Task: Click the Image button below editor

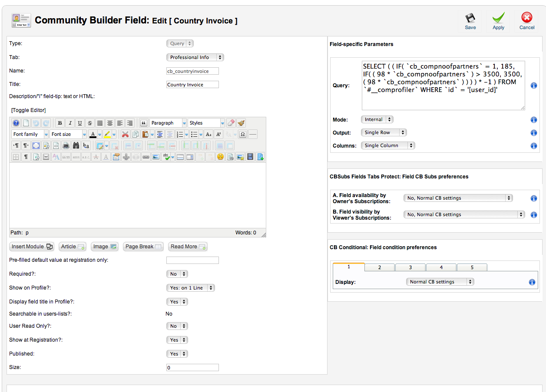Action: point(105,247)
